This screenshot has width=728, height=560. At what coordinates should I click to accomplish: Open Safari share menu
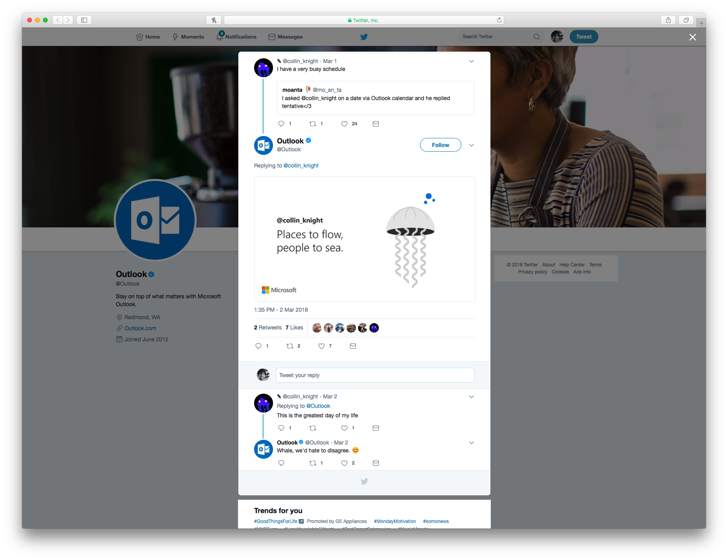click(668, 20)
